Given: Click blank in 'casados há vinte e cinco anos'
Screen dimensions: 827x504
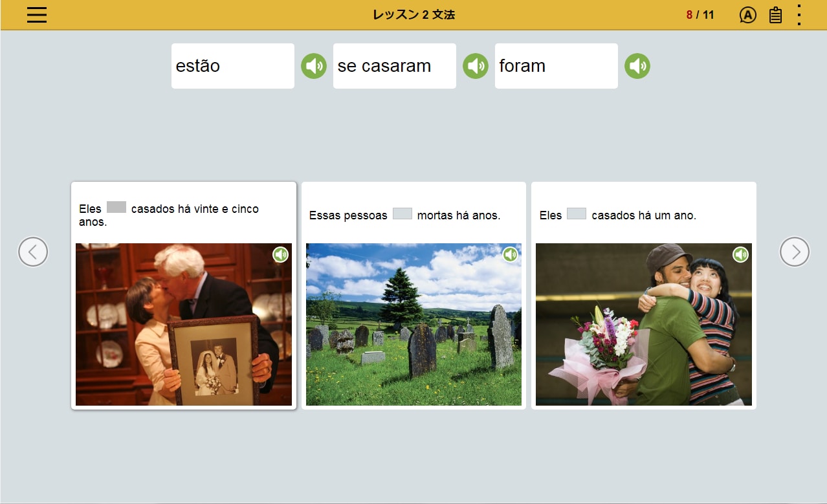Looking at the screenshot, I should (x=116, y=208).
